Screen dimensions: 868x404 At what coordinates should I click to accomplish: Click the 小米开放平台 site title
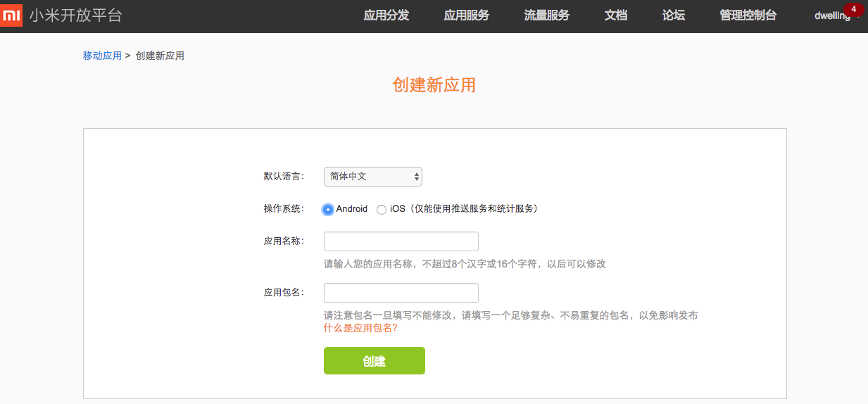[x=75, y=15]
